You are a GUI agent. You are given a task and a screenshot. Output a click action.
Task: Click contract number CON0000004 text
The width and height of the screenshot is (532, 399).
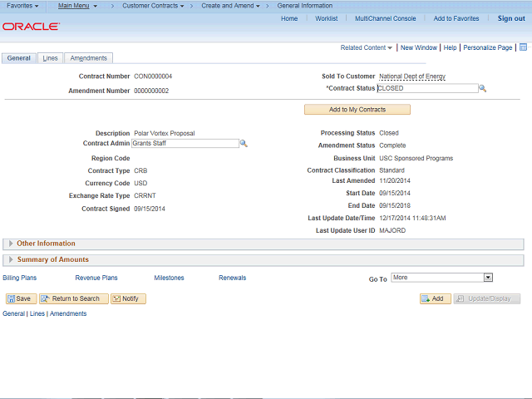[x=153, y=76]
